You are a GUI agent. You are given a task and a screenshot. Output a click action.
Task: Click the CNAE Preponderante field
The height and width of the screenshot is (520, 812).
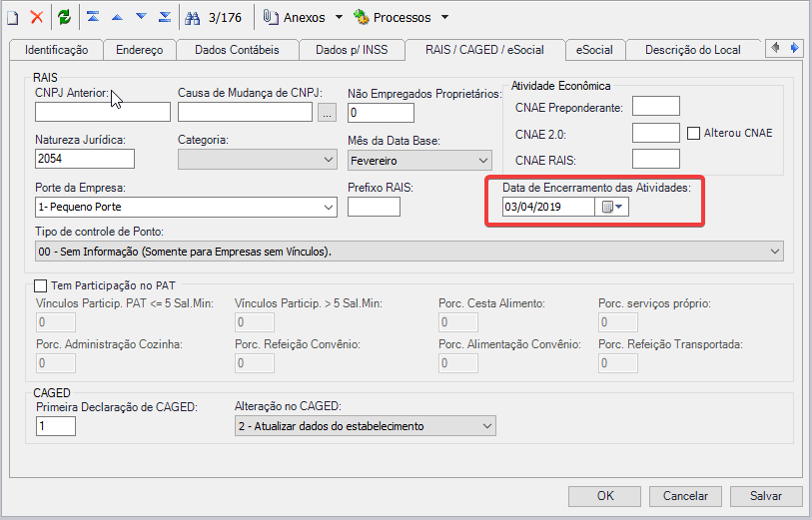pyautogui.click(x=655, y=106)
